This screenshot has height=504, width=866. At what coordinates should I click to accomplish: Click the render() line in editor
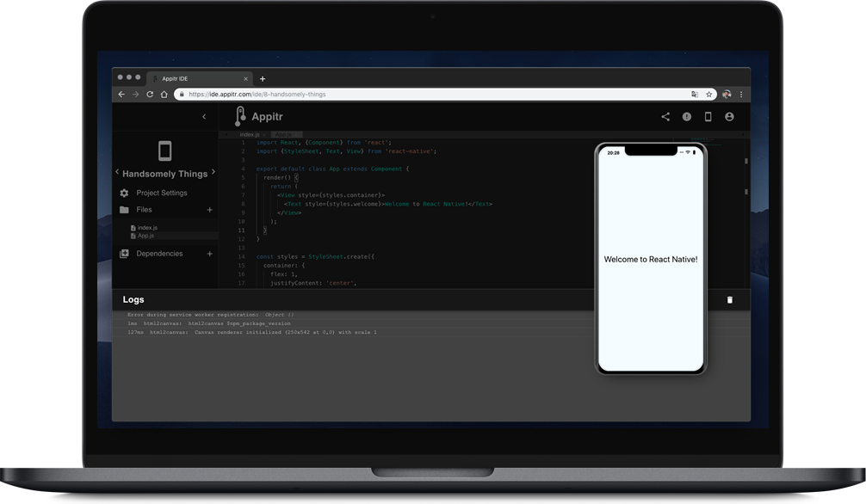point(281,178)
